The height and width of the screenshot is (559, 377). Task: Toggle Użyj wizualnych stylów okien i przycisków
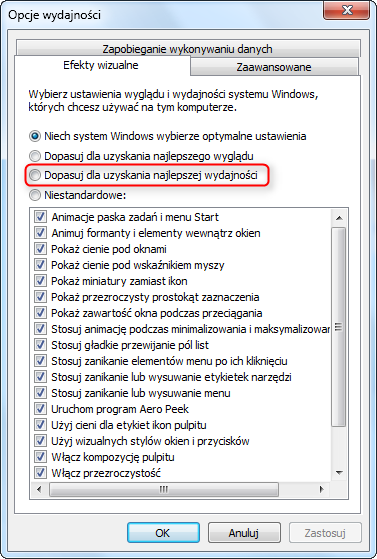[40, 441]
